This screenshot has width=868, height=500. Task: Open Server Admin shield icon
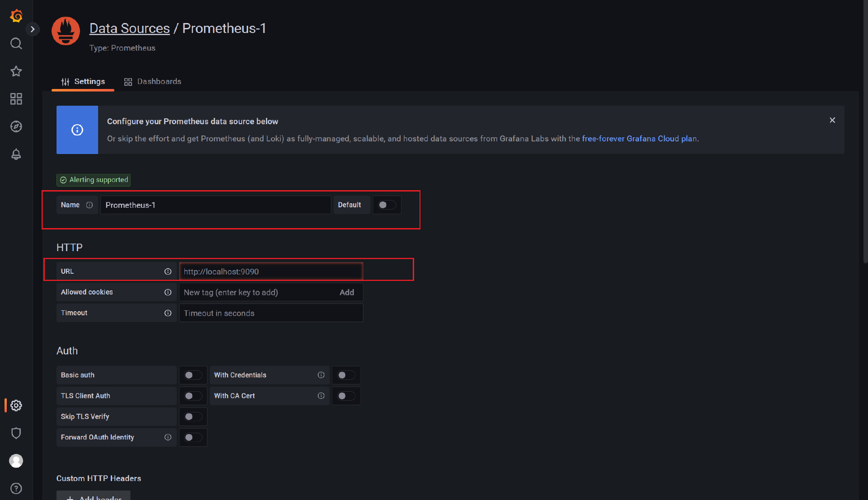tap(16, 433)
